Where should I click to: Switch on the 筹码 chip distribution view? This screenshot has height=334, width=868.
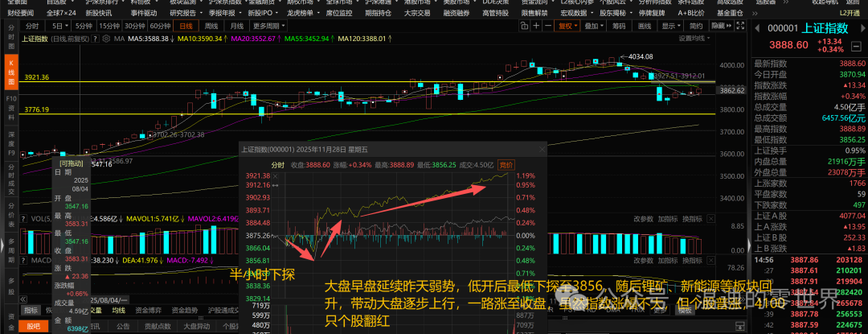619,26
